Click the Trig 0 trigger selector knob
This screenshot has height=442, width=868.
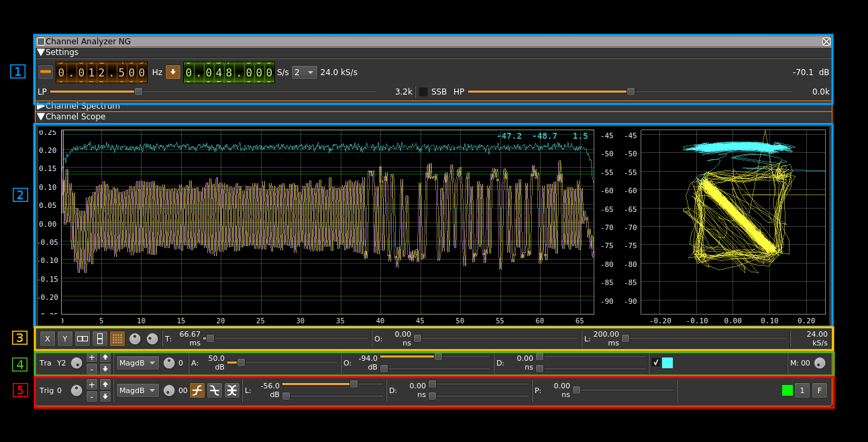[76, 390]
